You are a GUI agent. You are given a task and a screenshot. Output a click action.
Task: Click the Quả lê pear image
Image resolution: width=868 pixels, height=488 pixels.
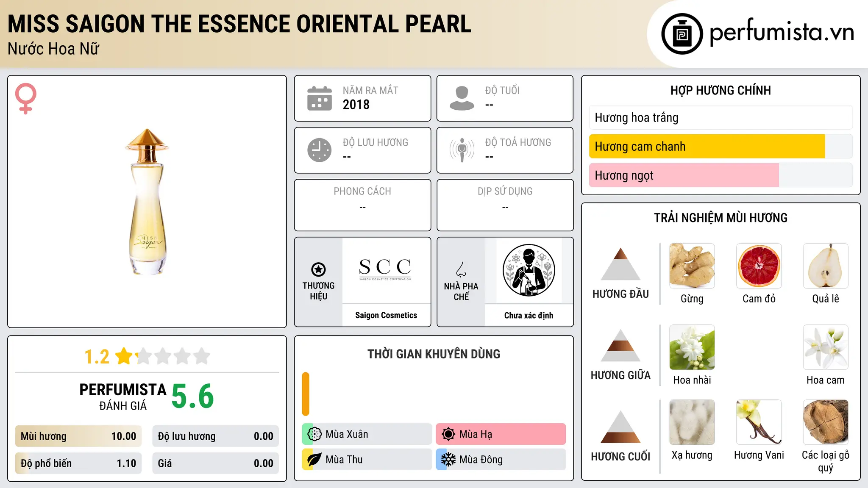826,266
